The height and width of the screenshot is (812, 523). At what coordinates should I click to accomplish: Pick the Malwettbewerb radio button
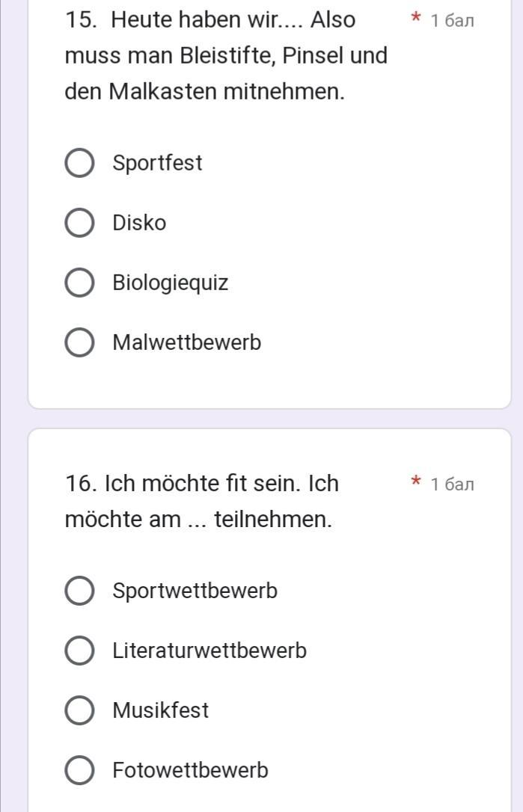click(x=80, y=342)
